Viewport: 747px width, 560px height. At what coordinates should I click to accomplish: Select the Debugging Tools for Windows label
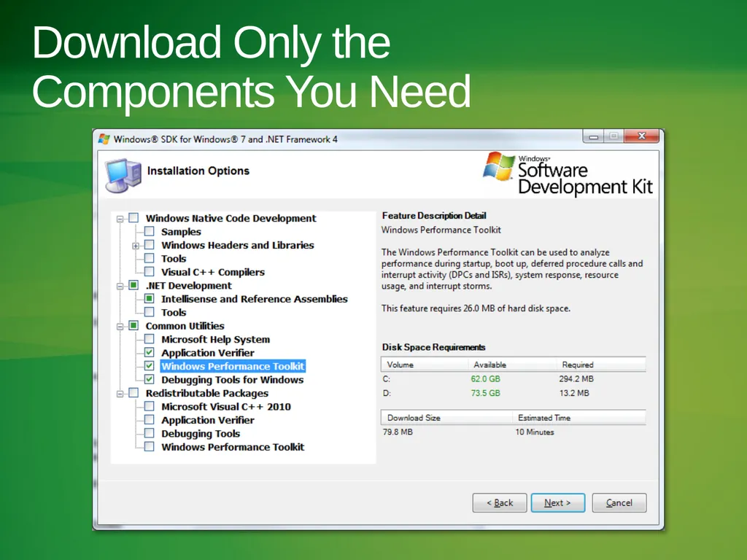(233, 380)
